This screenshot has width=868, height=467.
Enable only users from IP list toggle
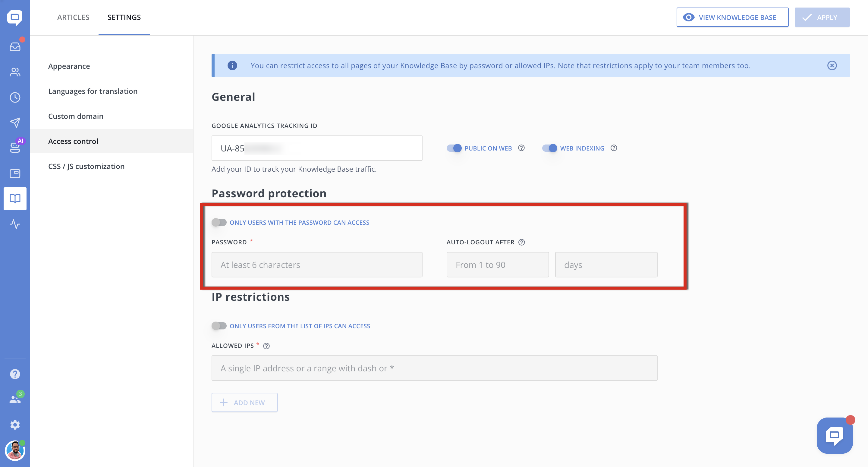[219, 326]
